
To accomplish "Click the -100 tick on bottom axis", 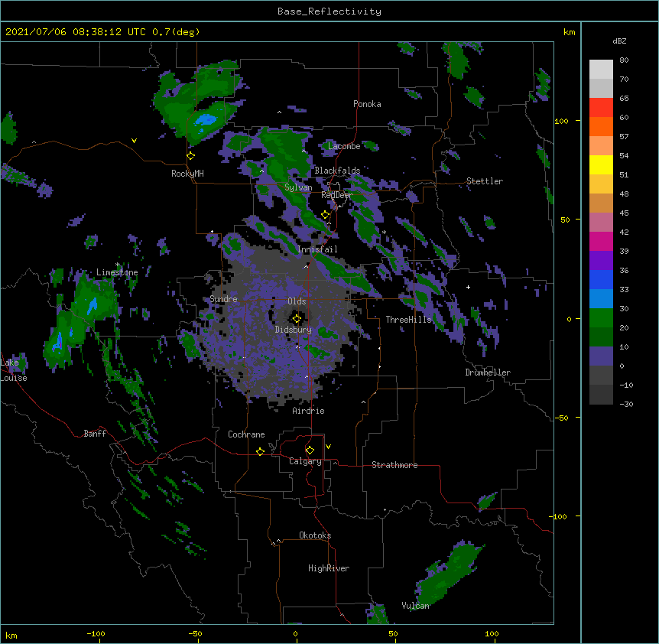I will tap(96, 633).
